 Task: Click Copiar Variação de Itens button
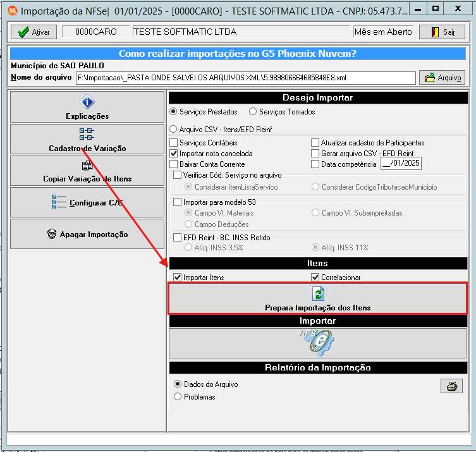(87, 171)
